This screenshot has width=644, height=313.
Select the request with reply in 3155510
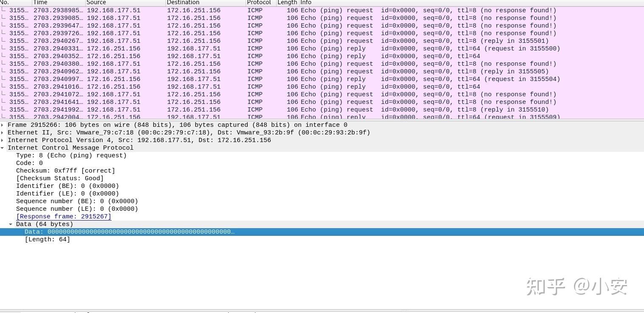pyautogui.click(x=322, y=110)
